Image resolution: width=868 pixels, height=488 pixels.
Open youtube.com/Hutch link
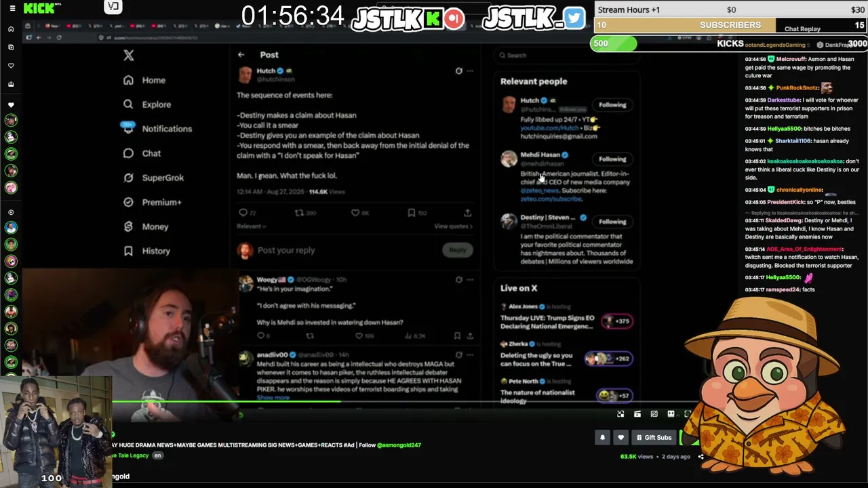coord(550,128)
